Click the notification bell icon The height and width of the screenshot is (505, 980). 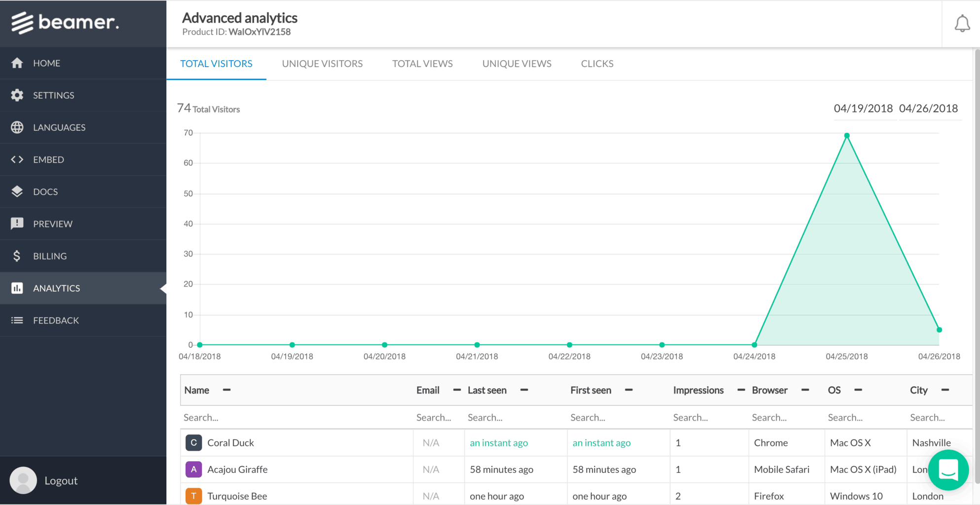(x=962, y=24)
